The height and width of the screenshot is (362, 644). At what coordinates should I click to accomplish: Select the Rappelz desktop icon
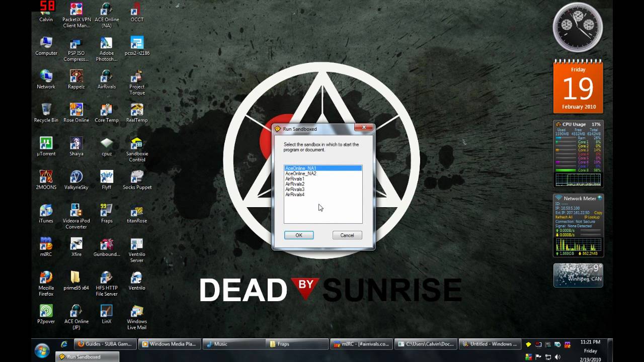click(76, 79)
